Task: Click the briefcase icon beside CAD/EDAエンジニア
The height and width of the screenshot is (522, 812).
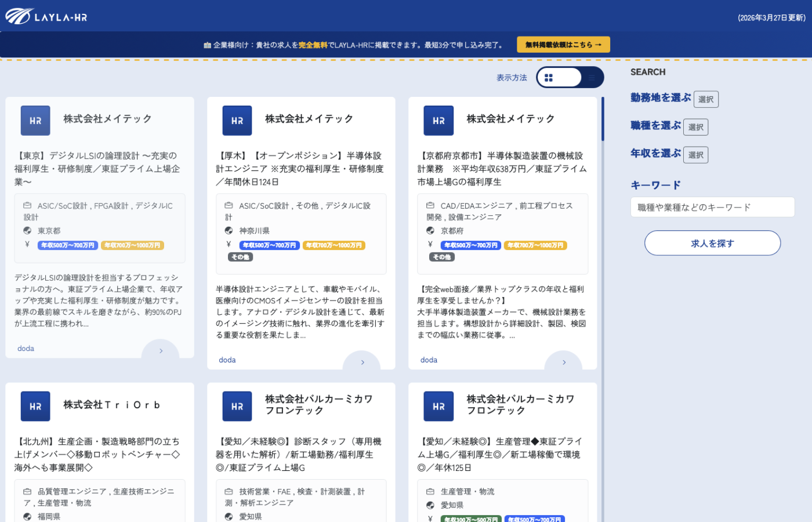Action: coord(430,206)
